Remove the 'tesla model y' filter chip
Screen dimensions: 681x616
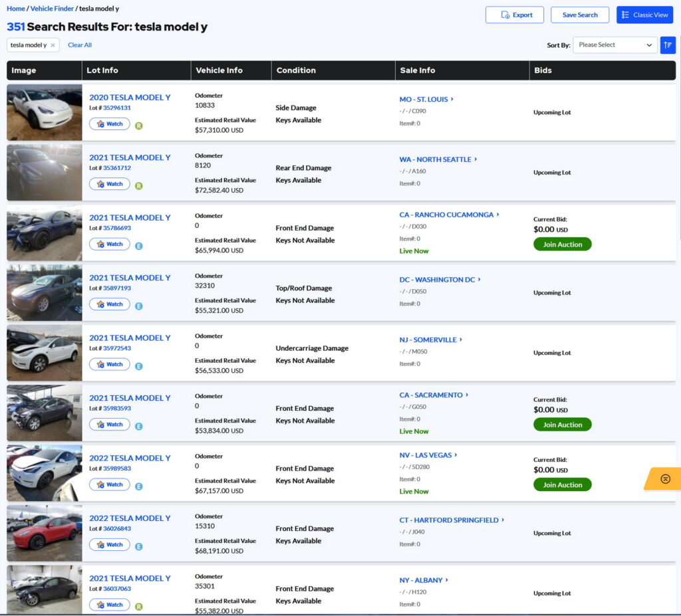coord(53,45)
